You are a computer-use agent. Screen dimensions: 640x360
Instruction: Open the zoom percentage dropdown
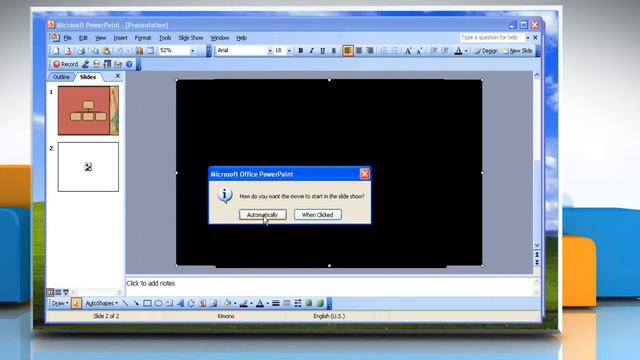coord(193,51)
